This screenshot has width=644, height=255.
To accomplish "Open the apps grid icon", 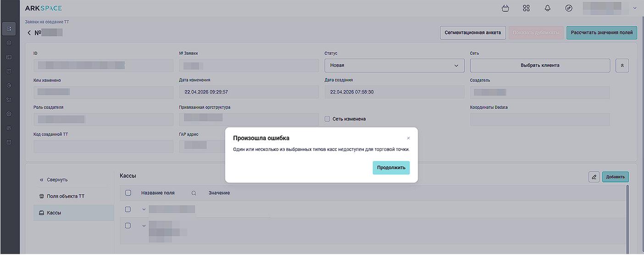I will tap(526, 8).
